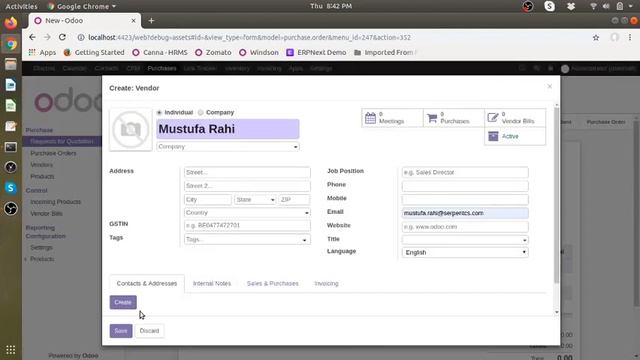Open the State dropdown
640x360 pixels.
point(256,200)
